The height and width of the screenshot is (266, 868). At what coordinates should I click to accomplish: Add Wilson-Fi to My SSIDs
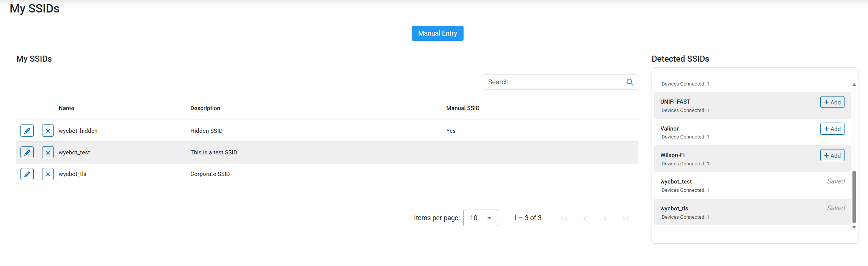click(832, 156)
